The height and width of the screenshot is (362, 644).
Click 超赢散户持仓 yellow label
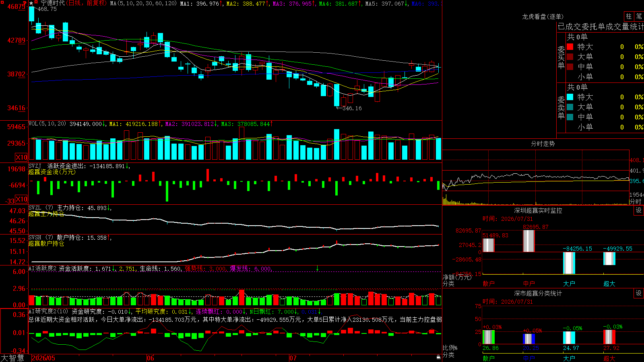click(46, 243)
